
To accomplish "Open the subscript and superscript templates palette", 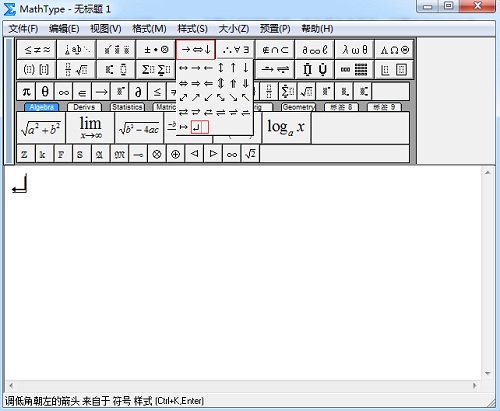I will pos(116,69).
